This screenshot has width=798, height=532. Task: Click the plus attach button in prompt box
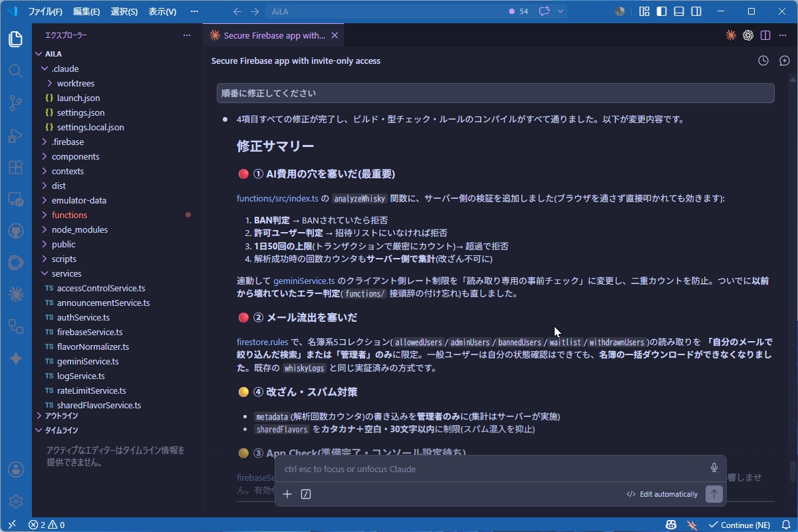pos(287,494)
